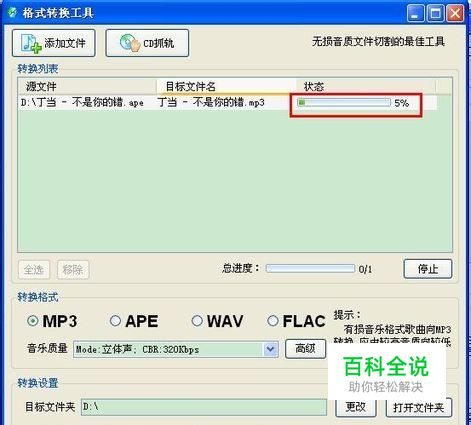Maximize the 格式转换工具 window
471x425 pixels.
[435, 14]
